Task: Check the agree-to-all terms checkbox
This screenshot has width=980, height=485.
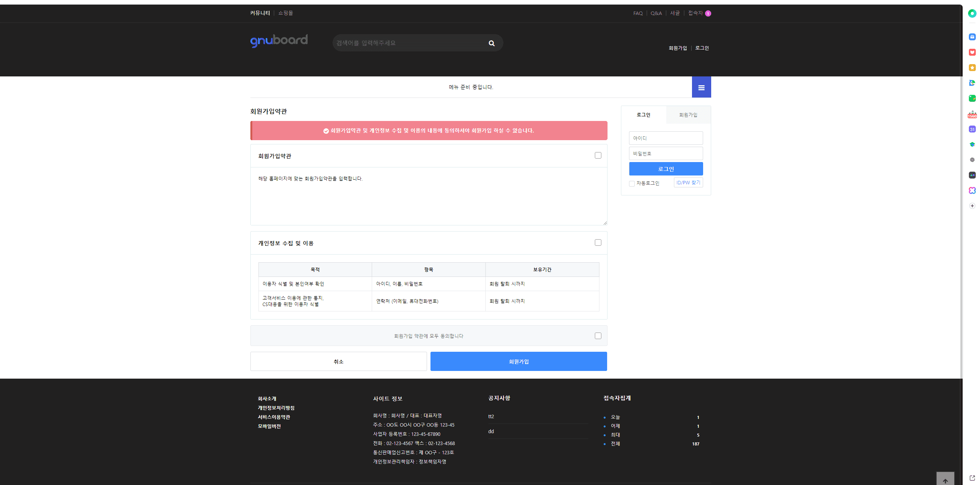Action: pos(598,336)
